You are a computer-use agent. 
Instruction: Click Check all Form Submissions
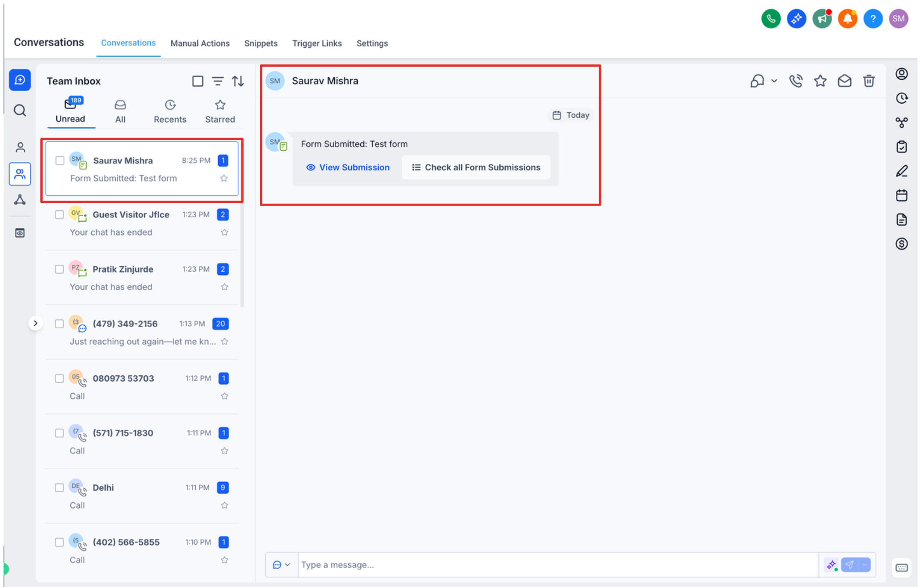tap(476, 167)
